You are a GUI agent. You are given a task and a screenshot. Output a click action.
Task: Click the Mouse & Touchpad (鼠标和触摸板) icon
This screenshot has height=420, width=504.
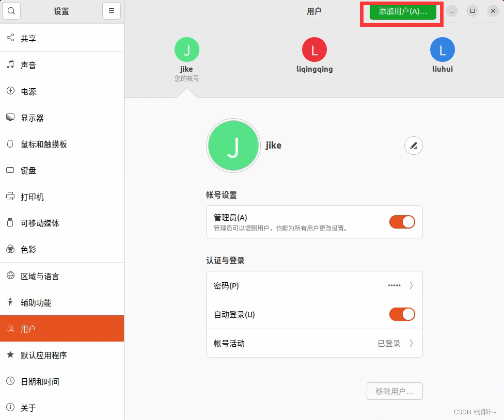(x=10, y=144)
